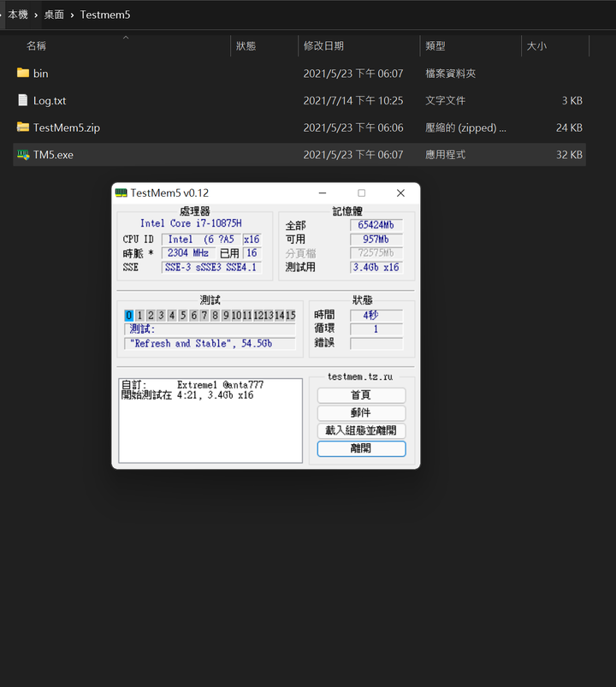This screenshot has width=616, height=687.
Task: Click the 已用 value 16
Action: pyautogui.click(x=252, y=252)
